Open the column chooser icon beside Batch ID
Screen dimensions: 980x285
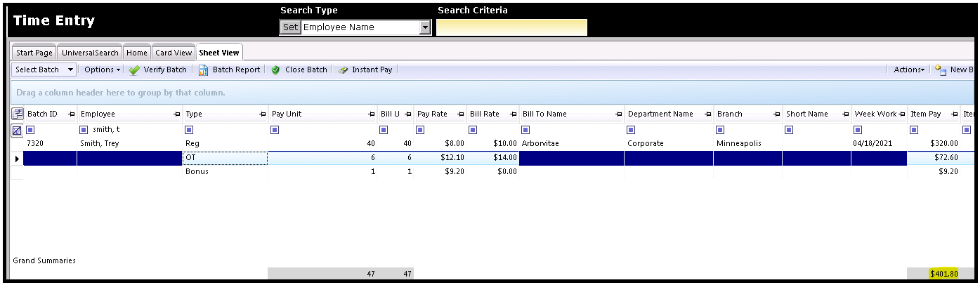[x=18, y=114]
